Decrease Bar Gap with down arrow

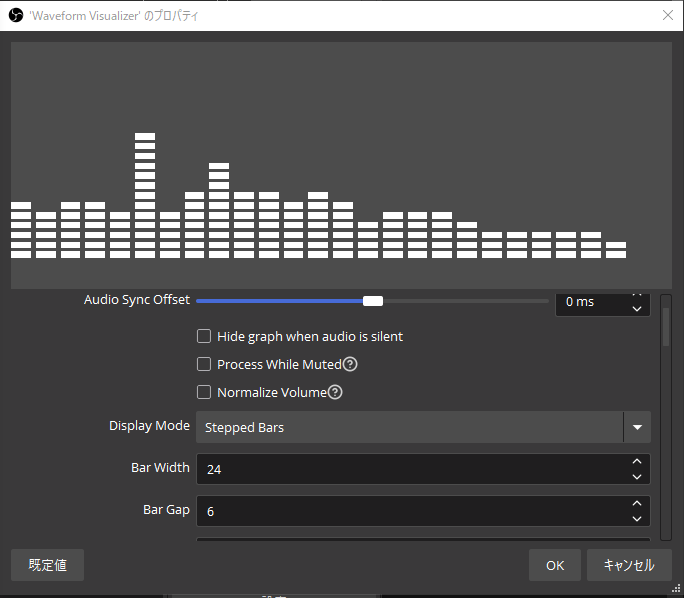click(637, 519)
